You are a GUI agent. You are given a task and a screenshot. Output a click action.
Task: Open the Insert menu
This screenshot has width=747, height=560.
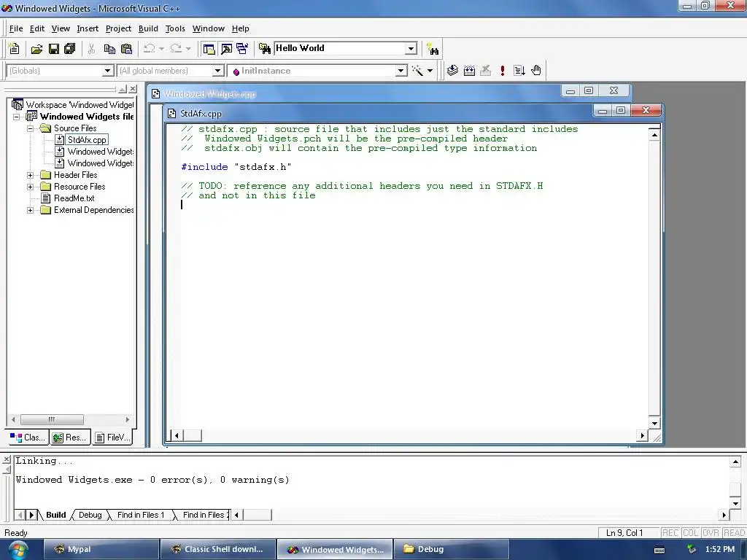click(88, 28)
